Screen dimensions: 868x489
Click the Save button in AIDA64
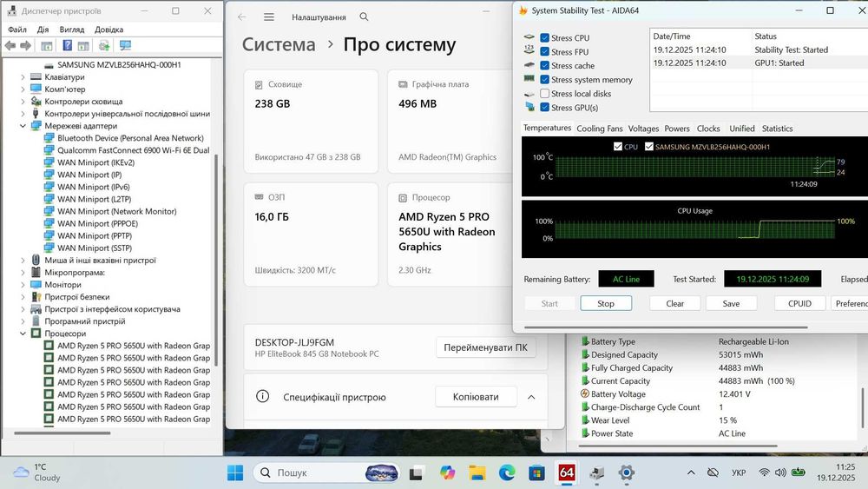point(731,303)
